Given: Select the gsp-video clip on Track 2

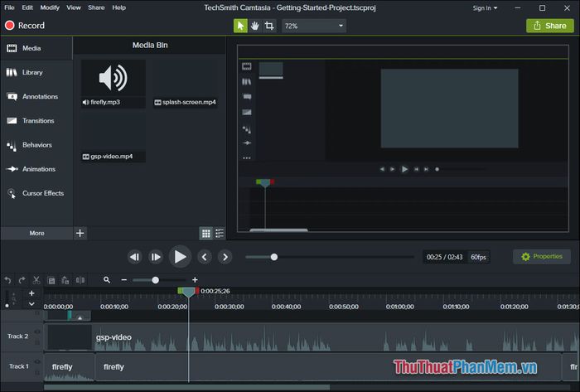Looking at the screenshot, I should pos(312,337).
